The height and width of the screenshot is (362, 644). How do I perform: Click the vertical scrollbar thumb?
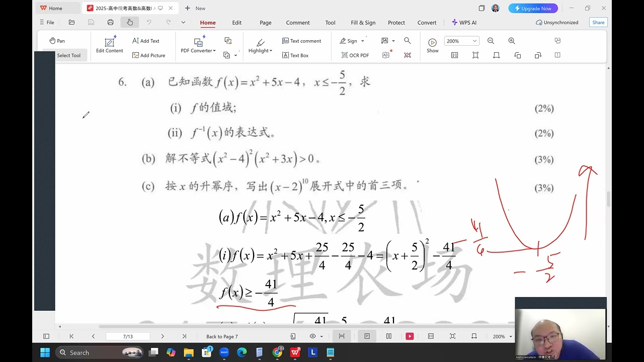tap(608, 199)
